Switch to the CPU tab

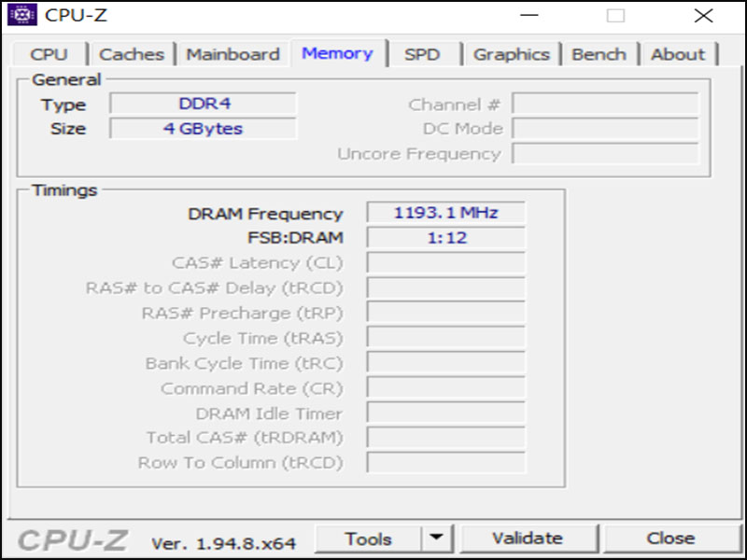point(49,54)
